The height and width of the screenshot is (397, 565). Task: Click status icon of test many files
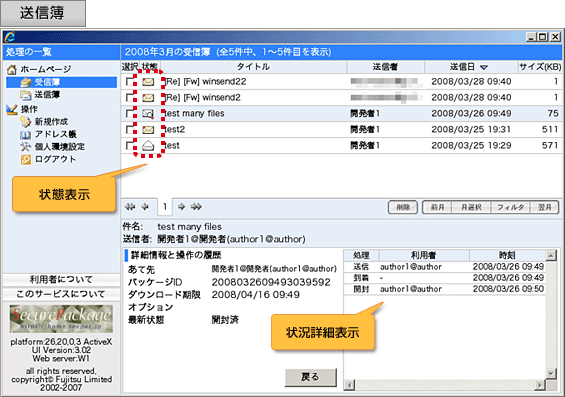coord(148,114)
